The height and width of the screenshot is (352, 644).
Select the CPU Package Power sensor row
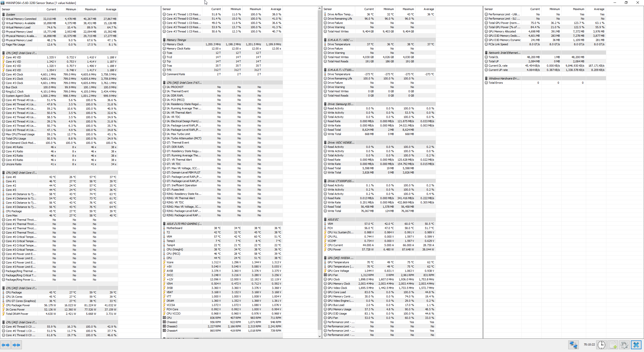pyautogui.click(x=18, y=305)
